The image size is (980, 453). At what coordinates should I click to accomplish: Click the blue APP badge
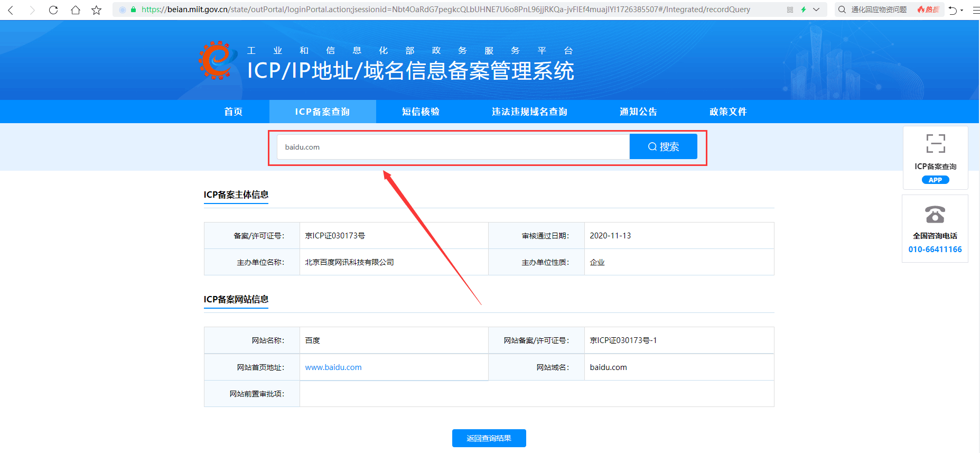pyautogui.click(x=936, y=180)
